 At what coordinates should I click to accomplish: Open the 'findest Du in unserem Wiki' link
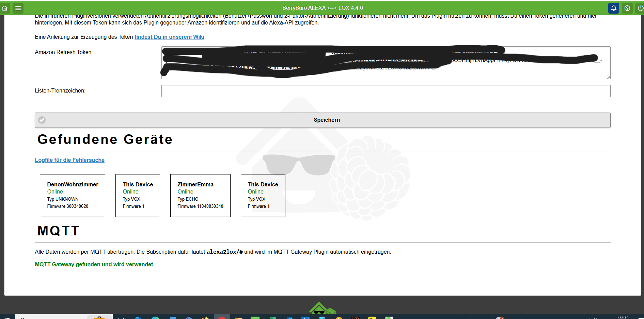pyautogui.click(x=169, y=37)
